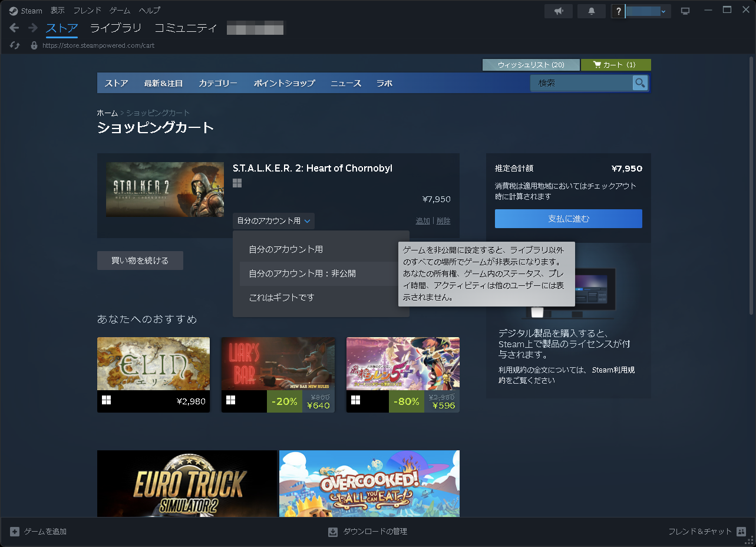Open フレンド＆チャット from the bottom bar icon
Screen dimensions: 756x547
pyautogui.click(x=740, y=531)
